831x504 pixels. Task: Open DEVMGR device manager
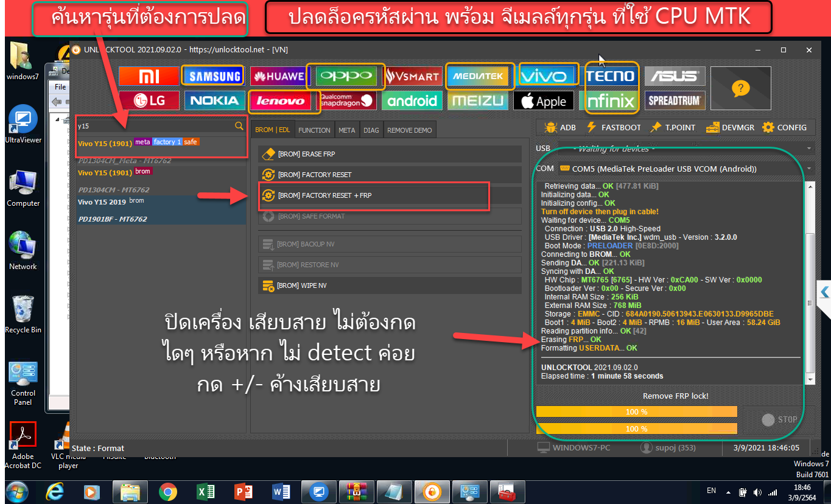coord(730,127)
